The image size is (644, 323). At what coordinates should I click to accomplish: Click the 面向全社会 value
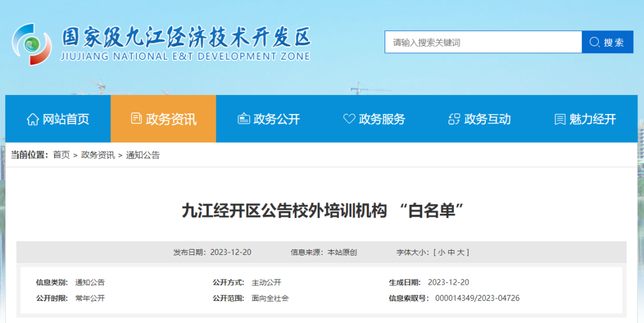[x=270, y=299]
